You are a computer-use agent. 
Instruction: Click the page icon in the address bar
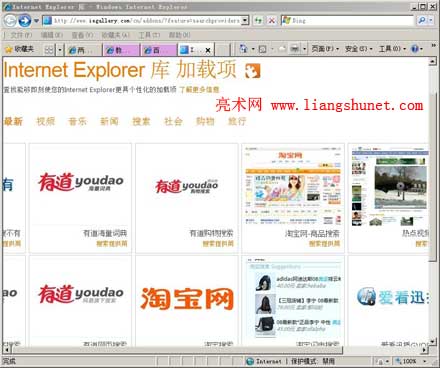47,21
